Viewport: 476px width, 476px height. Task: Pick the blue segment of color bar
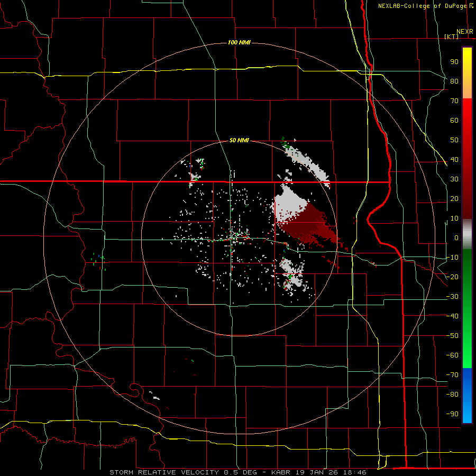click(467, 395)
